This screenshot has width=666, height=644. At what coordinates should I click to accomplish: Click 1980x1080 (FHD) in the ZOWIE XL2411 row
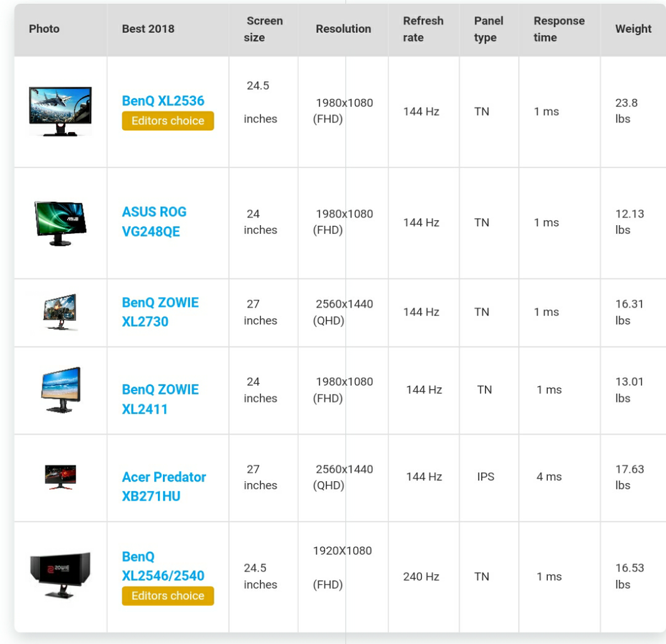point(343,390)
